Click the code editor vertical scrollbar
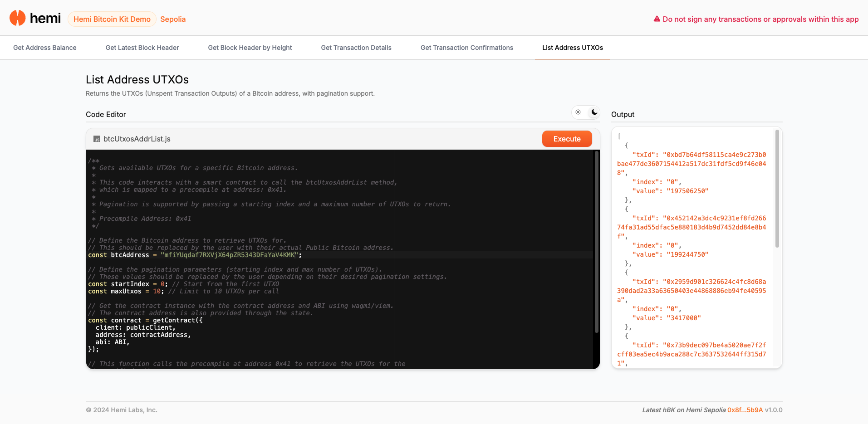 [x=596, y=243]
